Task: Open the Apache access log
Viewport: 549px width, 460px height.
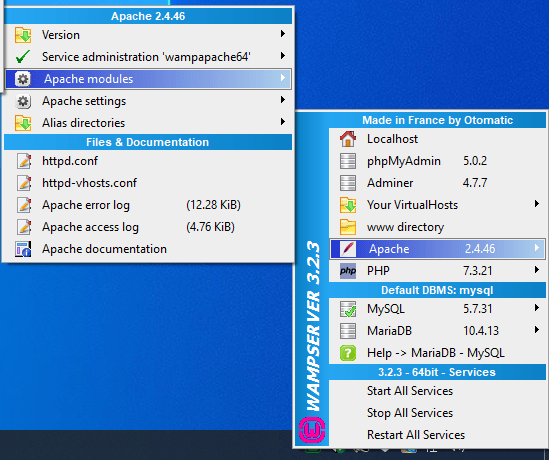Action: [x=148, y=227]
